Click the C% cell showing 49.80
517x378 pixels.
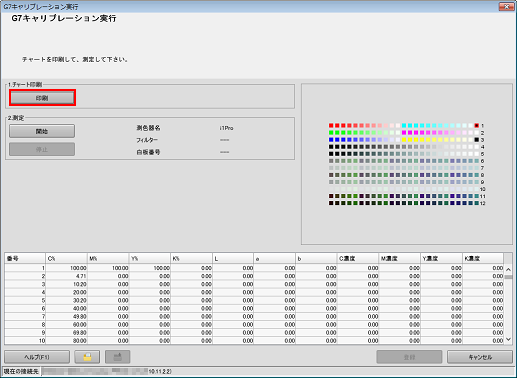tap(66, 316)
